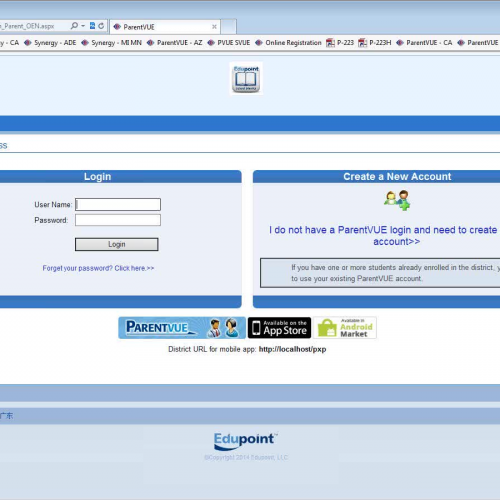
Task: Click the Login button
Action: (x=117, y=244)
